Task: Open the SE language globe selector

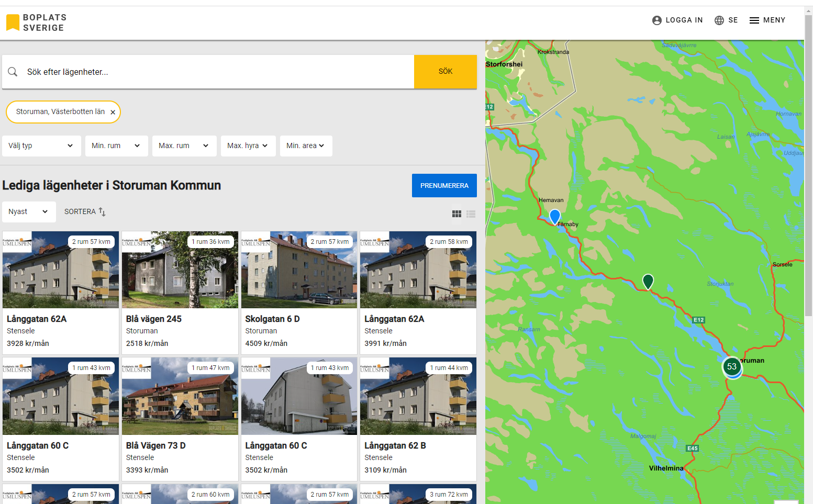Action: pyautogui.click(x=726, y=20)
